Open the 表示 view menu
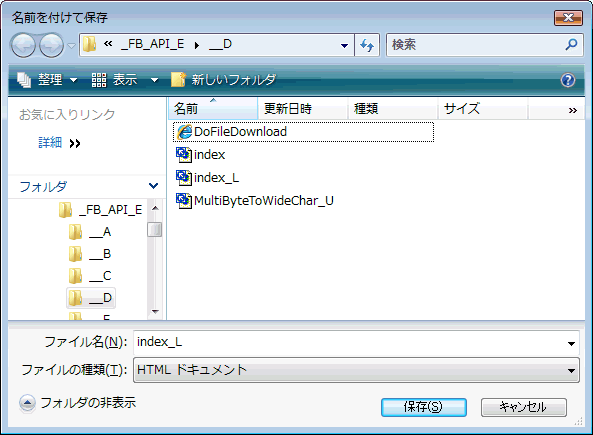The image size is (593, 435). (x=125, y=80)
